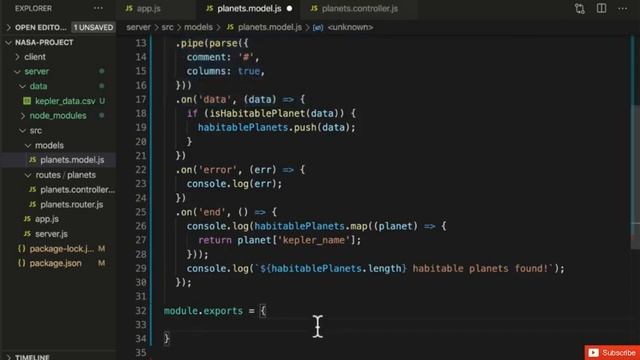Click the JS icon beside server.js

pyautogui.click(x=27, y=234)
